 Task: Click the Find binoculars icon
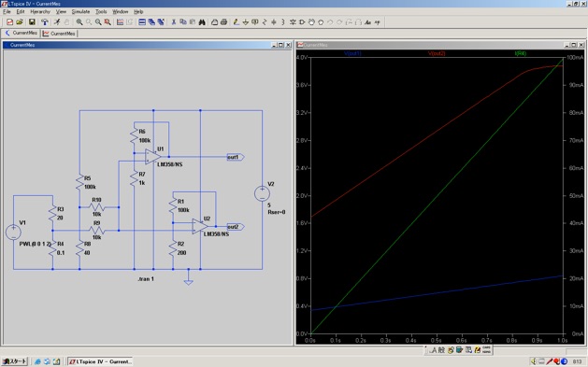tap(202, 22)
